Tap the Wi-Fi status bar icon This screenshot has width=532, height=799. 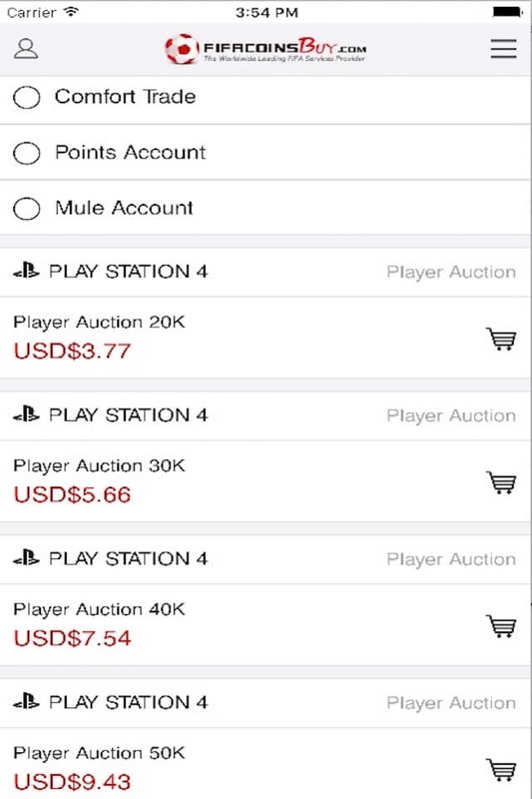click(71, 11)
